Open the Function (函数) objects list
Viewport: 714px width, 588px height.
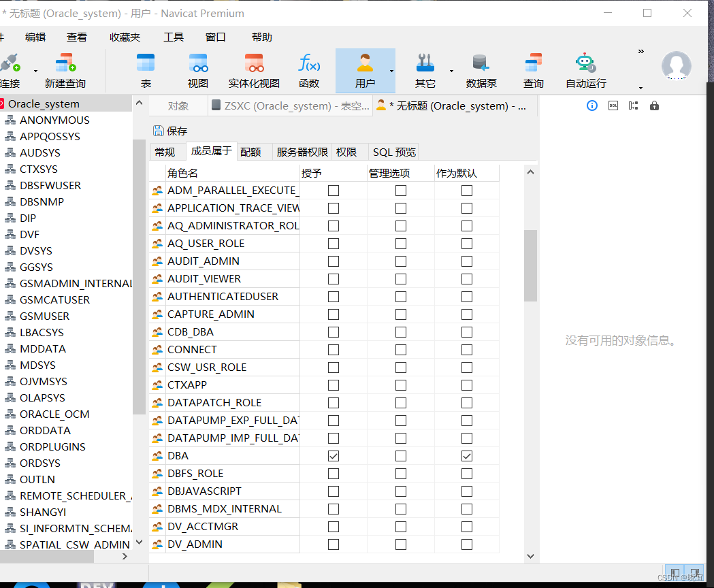point(309,71)
